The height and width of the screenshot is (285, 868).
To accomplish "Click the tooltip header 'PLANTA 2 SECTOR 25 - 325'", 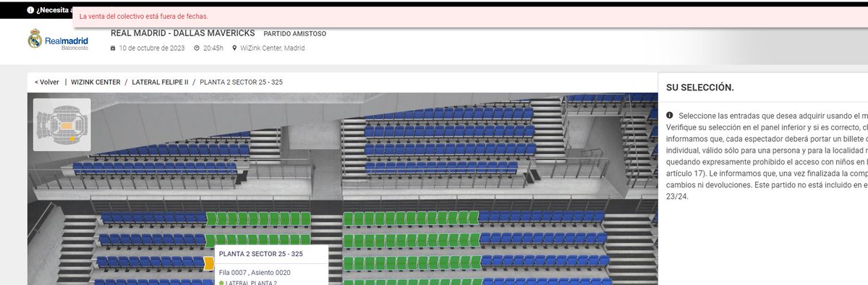I will [x=260, y=255].
